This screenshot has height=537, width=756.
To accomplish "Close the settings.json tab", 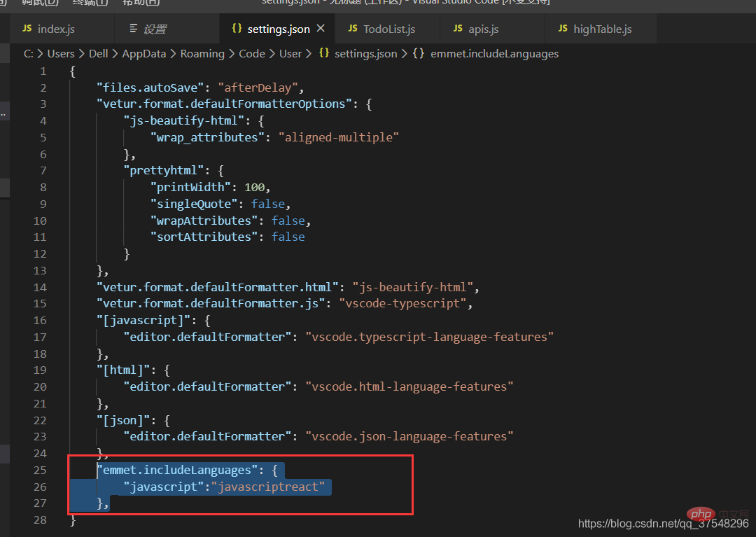I will (321, 29).
